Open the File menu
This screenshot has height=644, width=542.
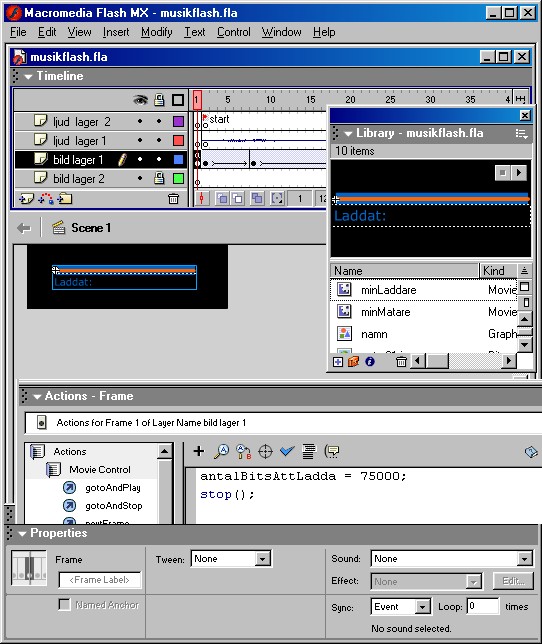18,32
